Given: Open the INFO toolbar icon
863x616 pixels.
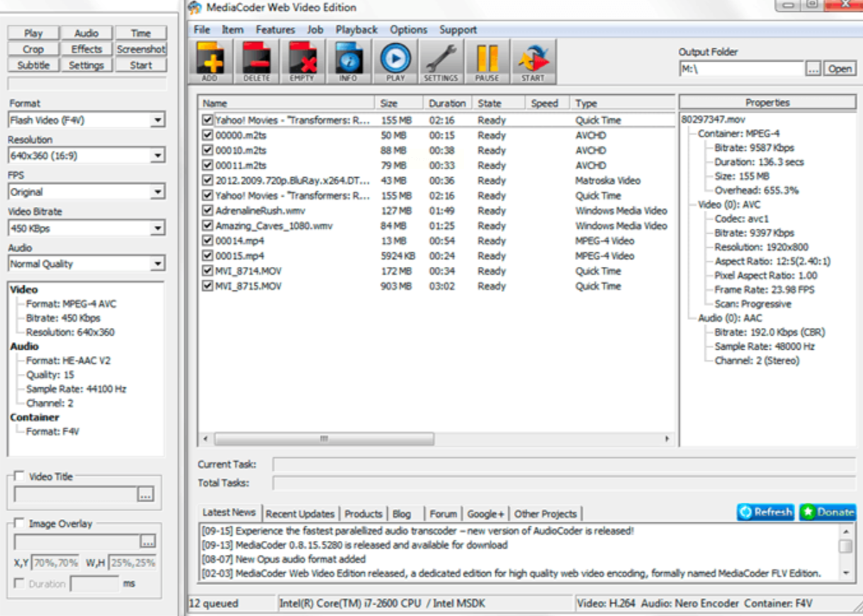Looking at the screenshot, I should click(x=348, y=61).
